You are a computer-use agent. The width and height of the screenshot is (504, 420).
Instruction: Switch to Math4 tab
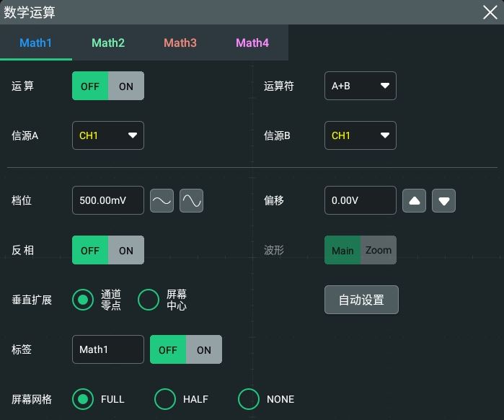pyautogui.click(x=252, y=43)
